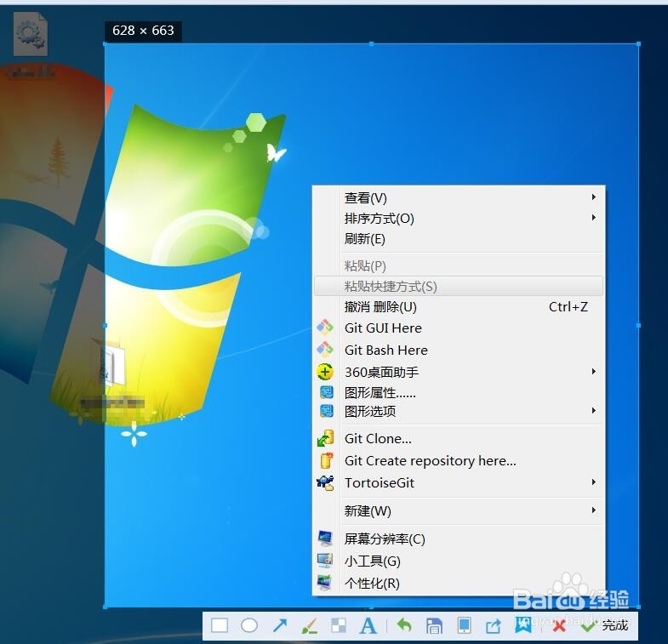Open the 查看(V) menu entry
The height and width of the screenshot is (644, 668).
click(x=459, y=197)
